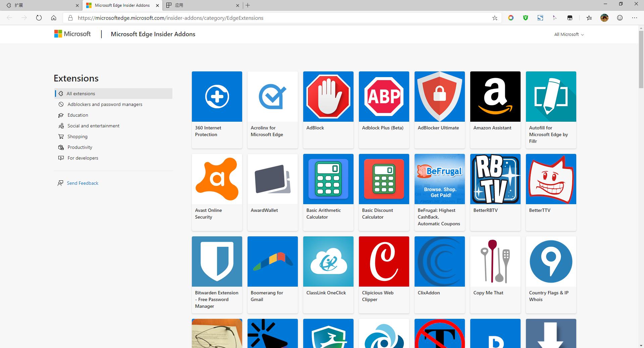Viewport: 644px width, 348px height.
Task: Open the 360 Internet Protection title
Action: pos(208,131)
